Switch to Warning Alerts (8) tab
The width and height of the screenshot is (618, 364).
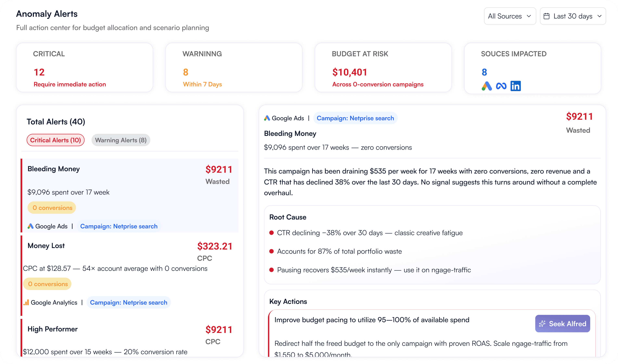121,140
